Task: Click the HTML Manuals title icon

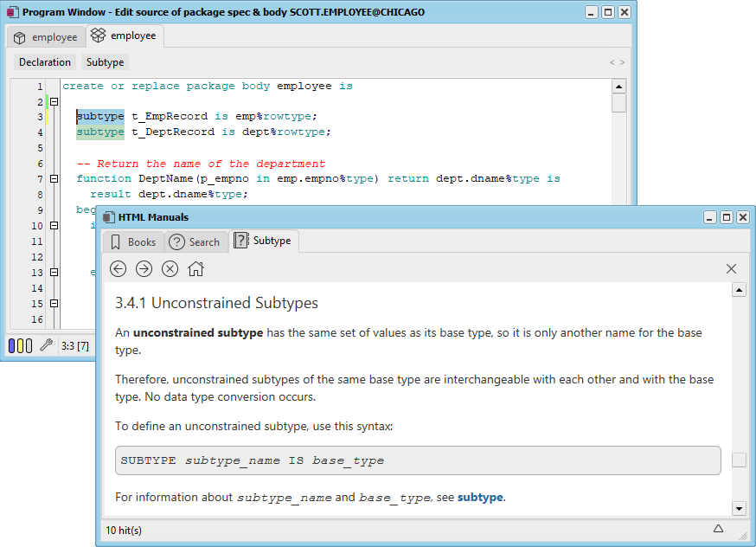Action: coord(110,217)
